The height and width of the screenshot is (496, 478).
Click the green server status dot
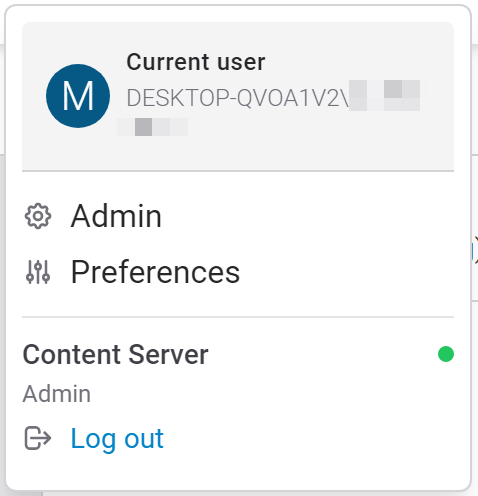(446, 354)
